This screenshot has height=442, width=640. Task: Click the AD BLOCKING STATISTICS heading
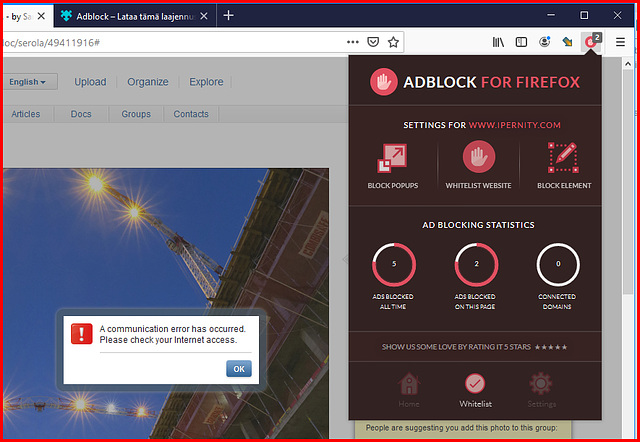click(x=478, y=225)
